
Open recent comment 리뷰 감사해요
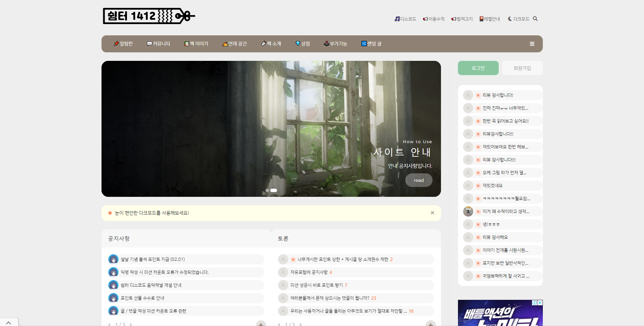pos(495,237)
